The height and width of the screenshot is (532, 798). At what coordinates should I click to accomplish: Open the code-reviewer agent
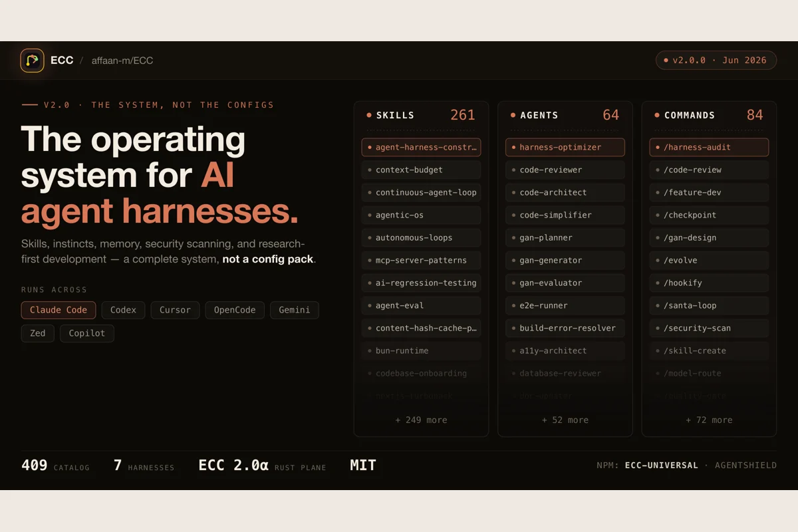pos(565,170)
